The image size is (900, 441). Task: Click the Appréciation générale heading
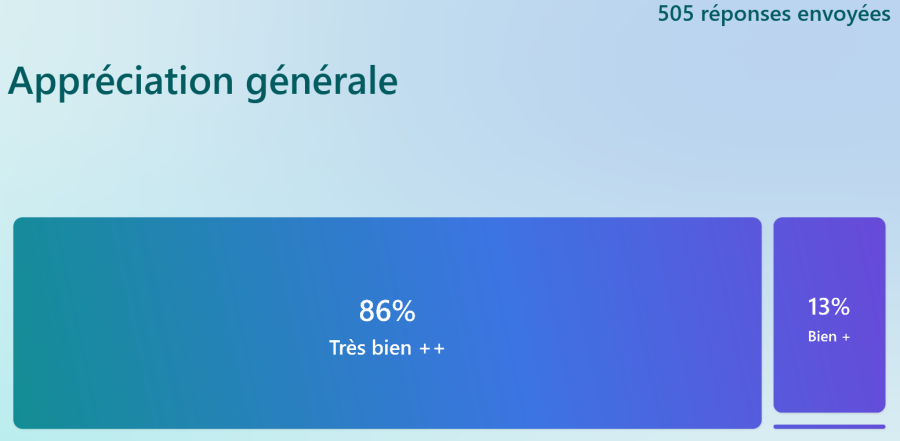pos(203,82)
